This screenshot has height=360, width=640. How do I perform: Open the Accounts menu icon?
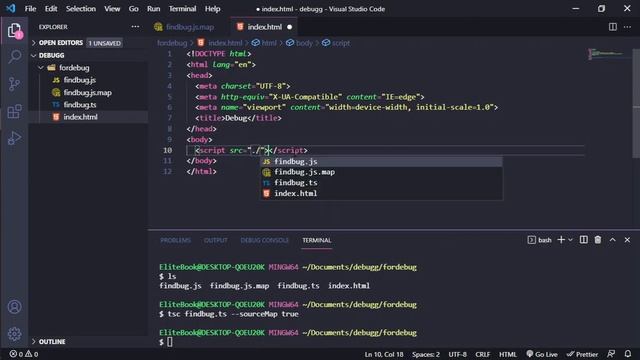(x=14, y=307)
